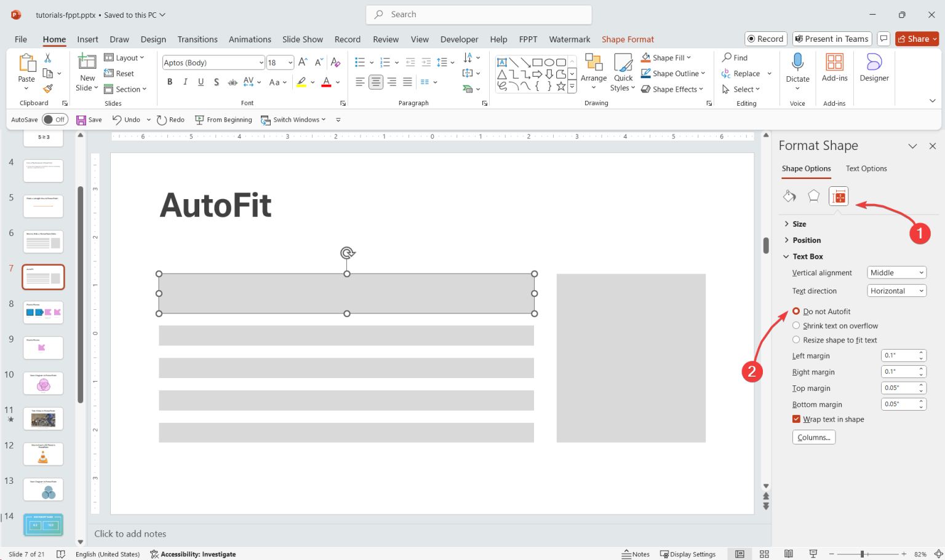
Task: Center align the paragraph text
Action: coord(376,82)
